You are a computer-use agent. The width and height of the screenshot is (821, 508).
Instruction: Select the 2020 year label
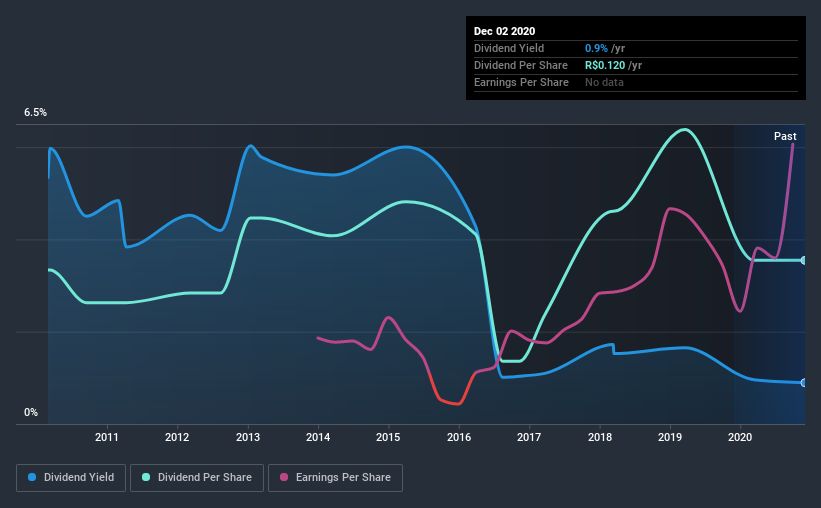tap(740, 437)
